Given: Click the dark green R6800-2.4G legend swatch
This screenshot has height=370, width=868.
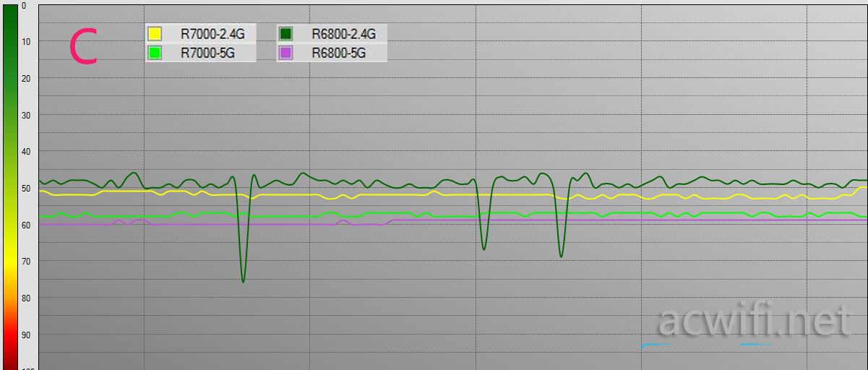Looking at the screenshot, I should [285, 33].
